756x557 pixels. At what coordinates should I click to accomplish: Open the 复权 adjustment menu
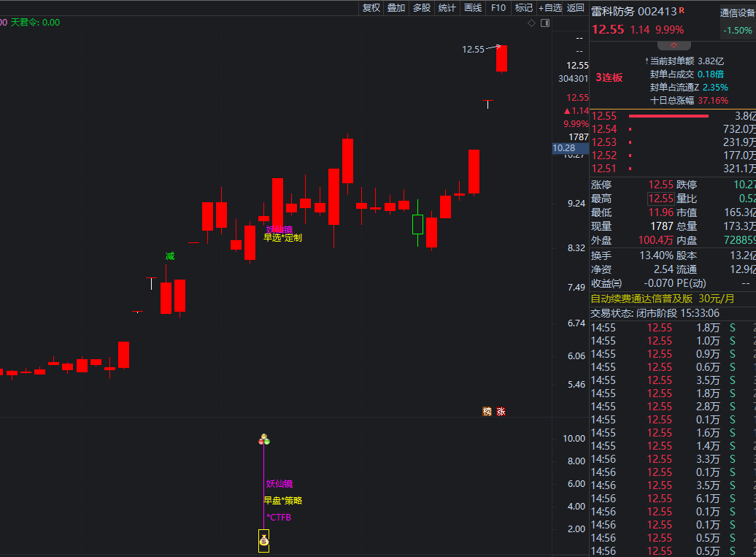371,8
